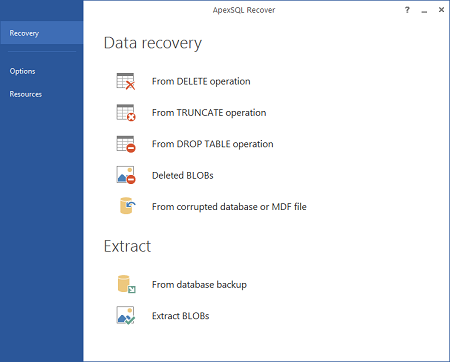Open the Options sidebar item
Viewport: 450px width, 362px height.
pos(22,71)
